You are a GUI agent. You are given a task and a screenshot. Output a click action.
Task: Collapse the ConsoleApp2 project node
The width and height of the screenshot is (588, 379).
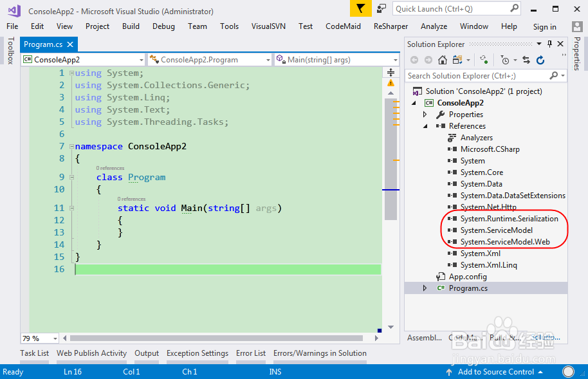click(x=414, y=103)
